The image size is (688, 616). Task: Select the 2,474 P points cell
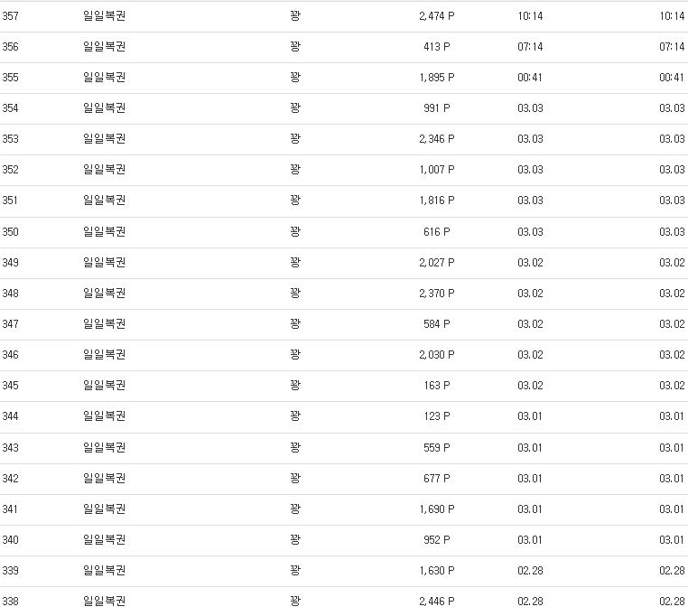(x=437, y=16)
